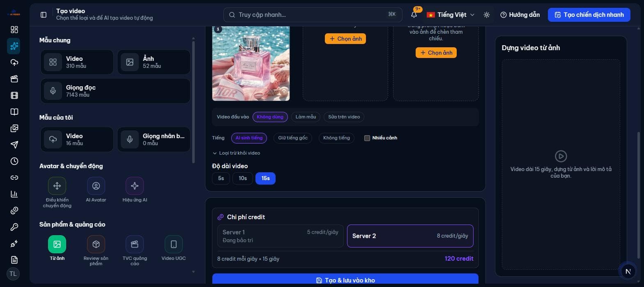Image resolution: width=644 pixels, height=287 pixels.
Task: Open the TL user avatar
Action: point(13,274)
